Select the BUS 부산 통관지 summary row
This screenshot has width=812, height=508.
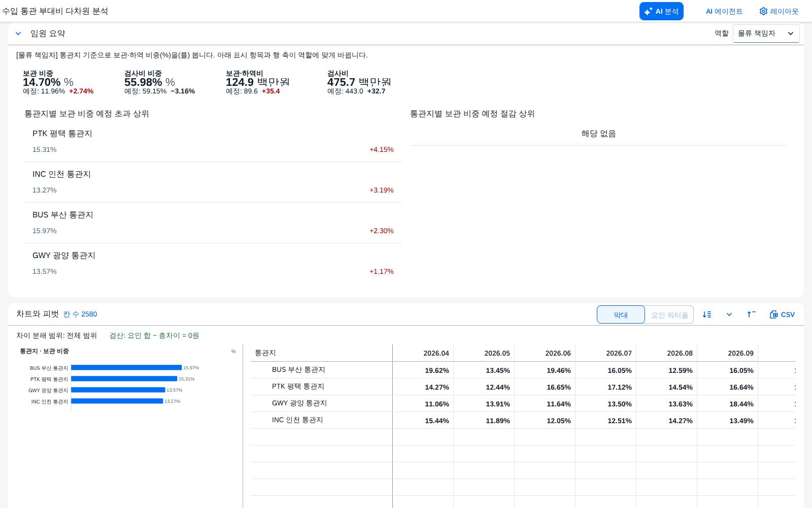point(213,223)
